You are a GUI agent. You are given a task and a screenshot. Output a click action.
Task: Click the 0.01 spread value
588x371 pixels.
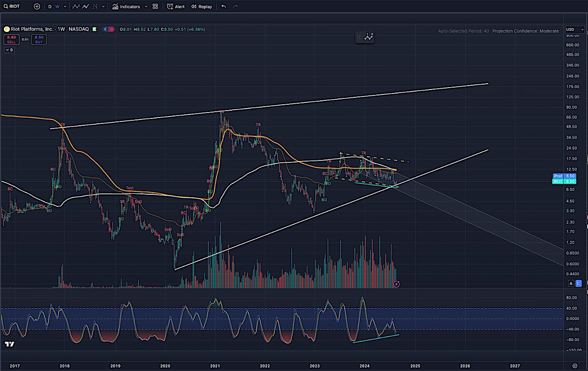[x=24, y=39]
